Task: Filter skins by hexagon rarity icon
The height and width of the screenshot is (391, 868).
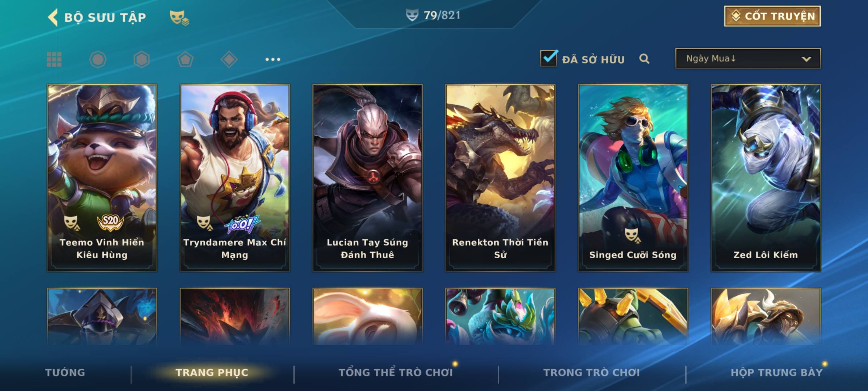Action: tap(141, 59)
